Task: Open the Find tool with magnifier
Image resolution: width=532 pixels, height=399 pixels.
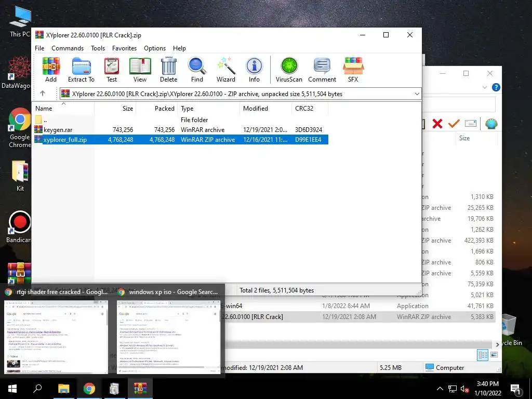Action: click(197, 70)
